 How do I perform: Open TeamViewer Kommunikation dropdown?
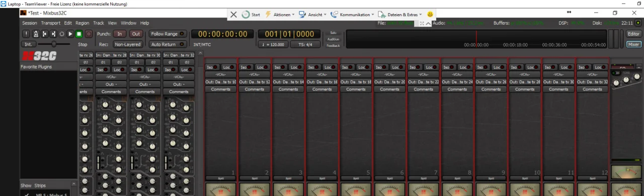coord(352,15)
